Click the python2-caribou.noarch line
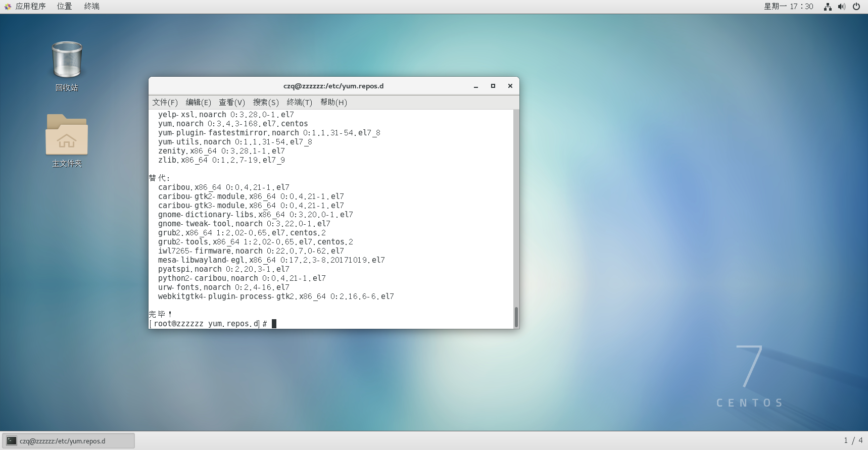This screenshot has height=450, width=868. click(242, 278)
